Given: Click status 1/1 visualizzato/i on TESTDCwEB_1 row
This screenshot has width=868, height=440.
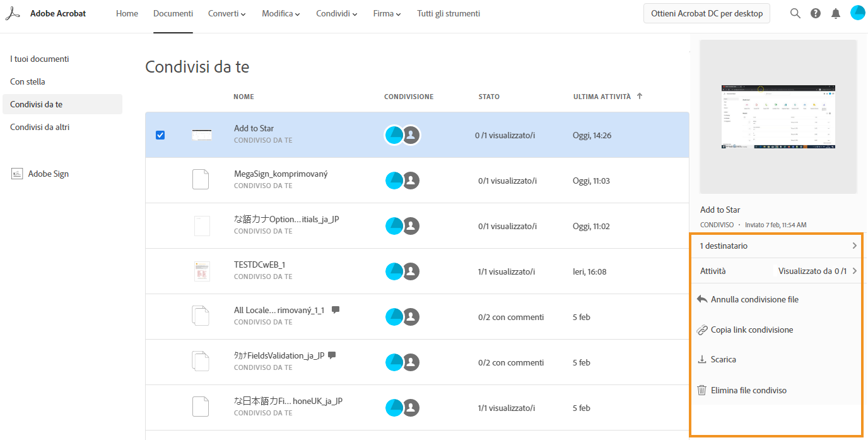Looking at the screenshot, I should coord(507,271).
